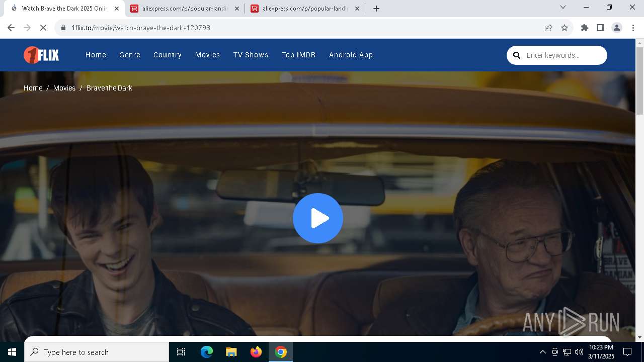Image resolution: width=644 pixels, height=362 pixels.
Task: Show hidden system tray icons
Action: (x=542, y=352)
